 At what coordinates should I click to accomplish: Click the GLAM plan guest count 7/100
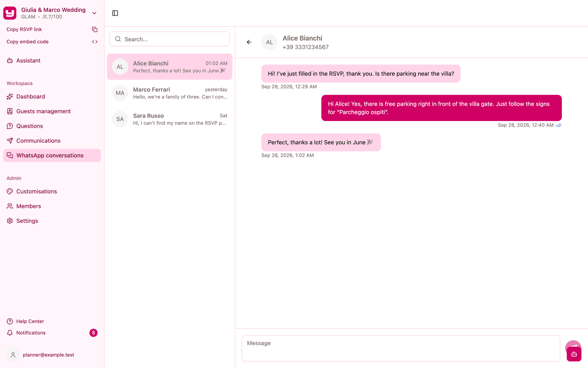pyautogui.click(x=52, y=17)
